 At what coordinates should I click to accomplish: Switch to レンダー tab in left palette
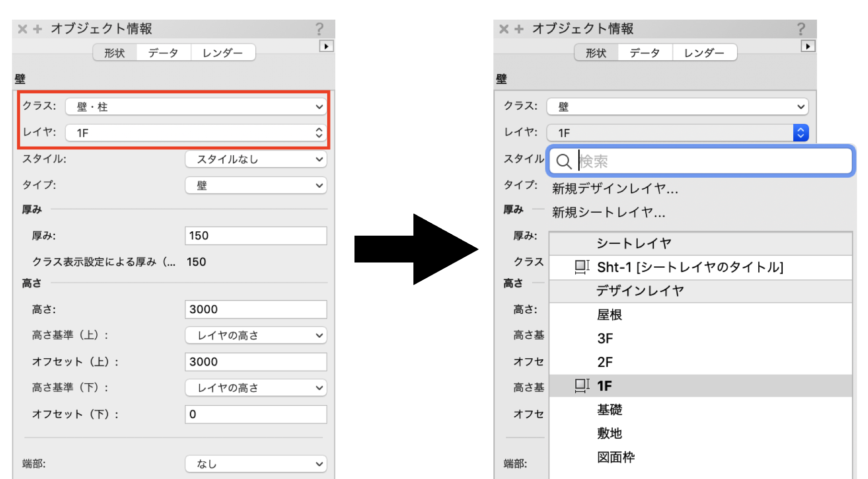pos(223,53)
